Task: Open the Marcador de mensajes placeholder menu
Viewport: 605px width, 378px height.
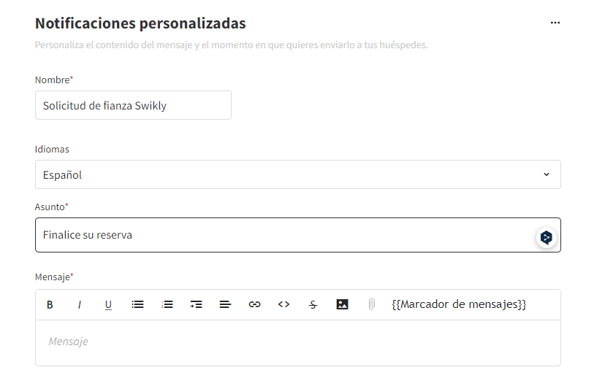Action: point(459,304)
